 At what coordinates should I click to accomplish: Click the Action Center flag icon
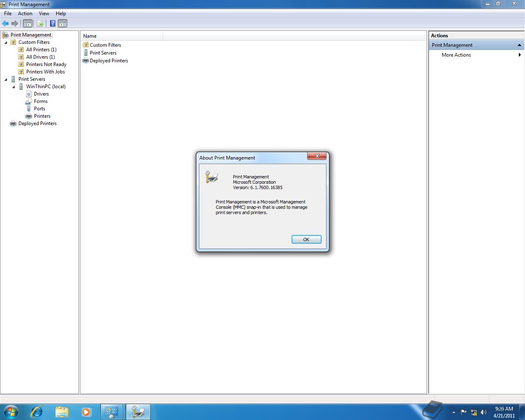pyautogui.click(x=463, y=412)
